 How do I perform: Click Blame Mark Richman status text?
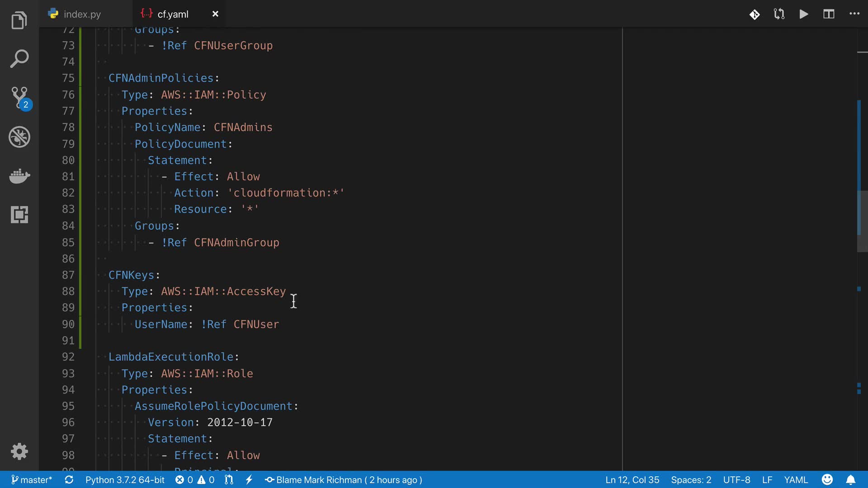click(x=344, y=480)
